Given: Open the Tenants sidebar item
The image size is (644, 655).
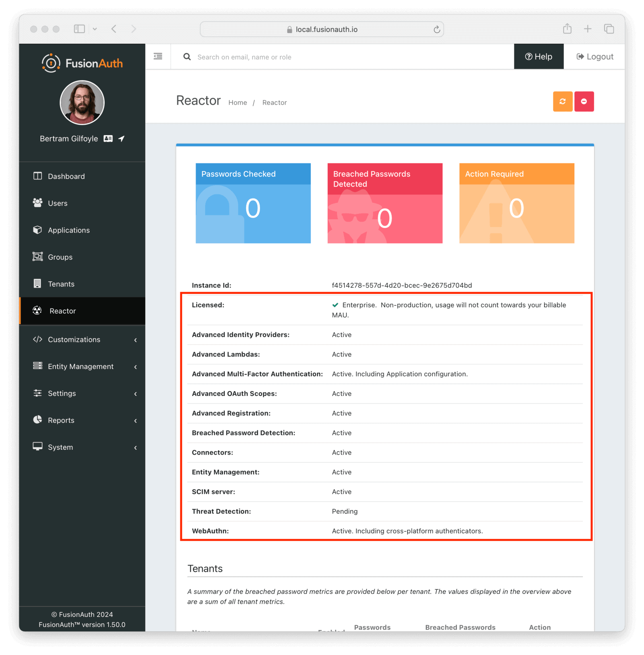Looking at the screenshot, I should click(61, 284).
